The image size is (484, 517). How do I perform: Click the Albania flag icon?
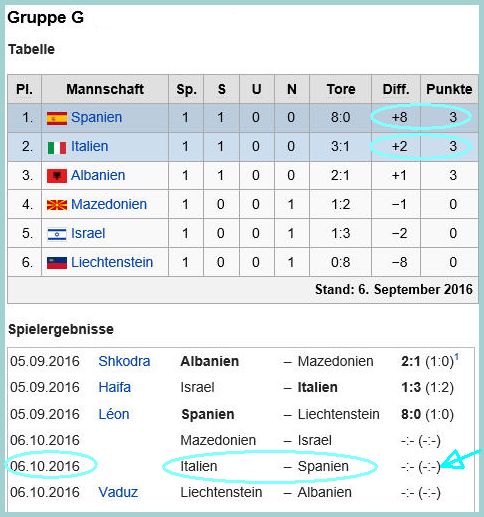(57, 176)
